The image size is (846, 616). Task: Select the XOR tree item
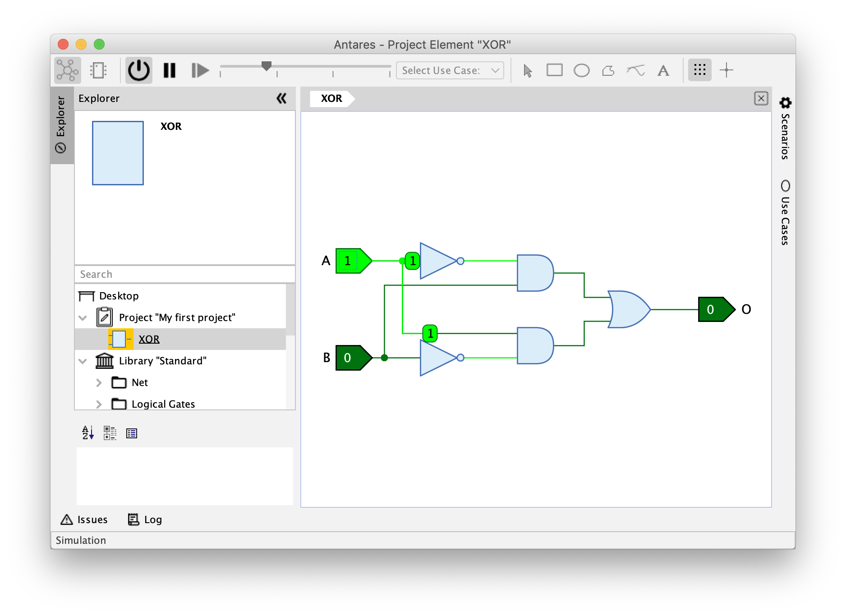[x=149, y=339]
